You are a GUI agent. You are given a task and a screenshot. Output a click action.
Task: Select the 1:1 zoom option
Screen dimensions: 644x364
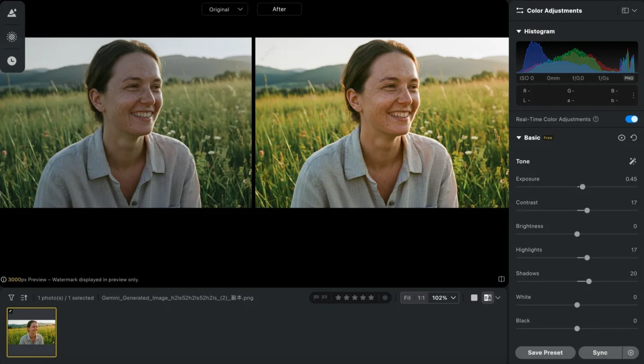pyautogui.click(x=421, y=298)
